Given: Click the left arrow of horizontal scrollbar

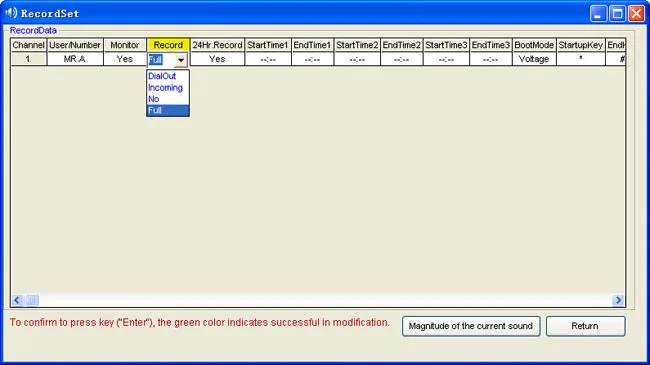Looking at the screenshot, I should coord(17,300).
